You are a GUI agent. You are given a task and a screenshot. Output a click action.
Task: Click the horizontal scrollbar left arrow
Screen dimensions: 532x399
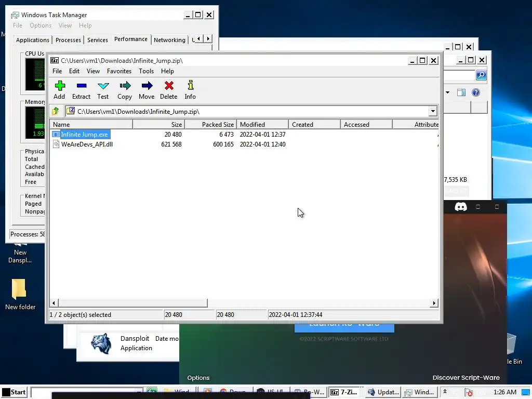pos(54,303)
